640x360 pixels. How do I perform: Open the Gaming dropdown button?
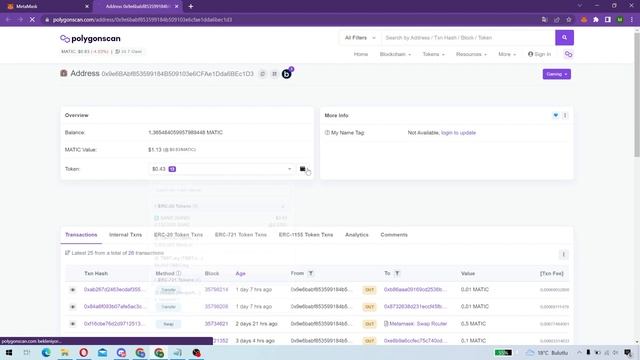[557, 74]
